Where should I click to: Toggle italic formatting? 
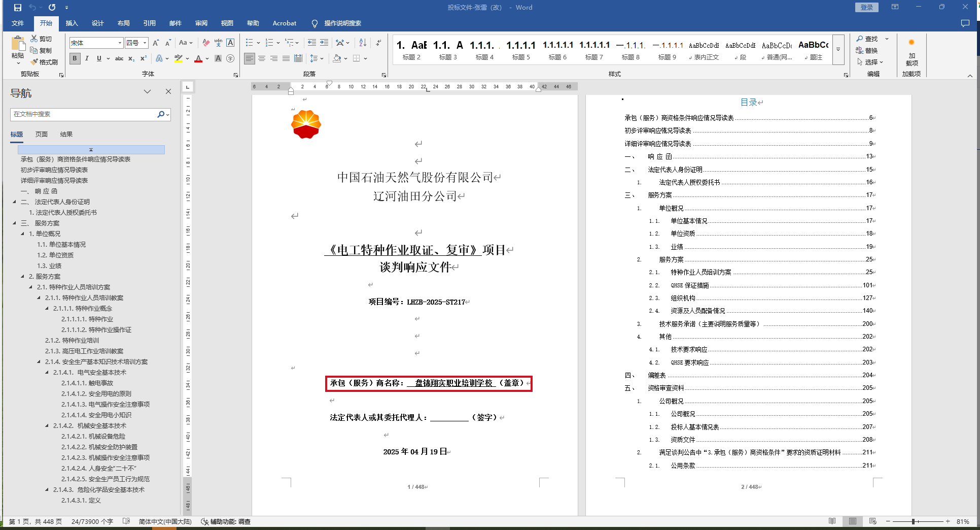coord(87,58)
